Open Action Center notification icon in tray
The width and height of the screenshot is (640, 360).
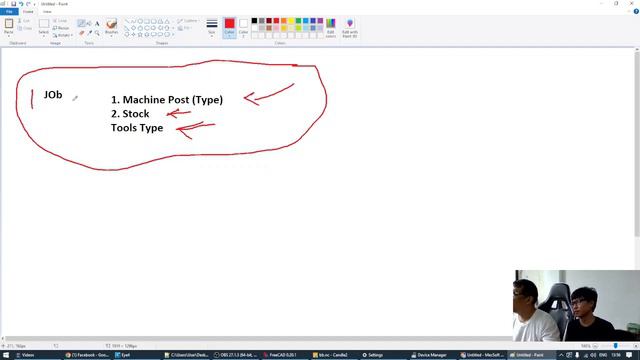coord(629,355)
